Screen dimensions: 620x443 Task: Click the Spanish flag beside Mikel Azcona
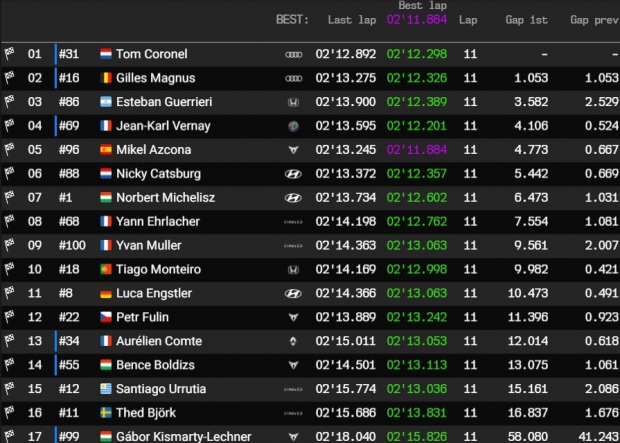click(106, 150)
